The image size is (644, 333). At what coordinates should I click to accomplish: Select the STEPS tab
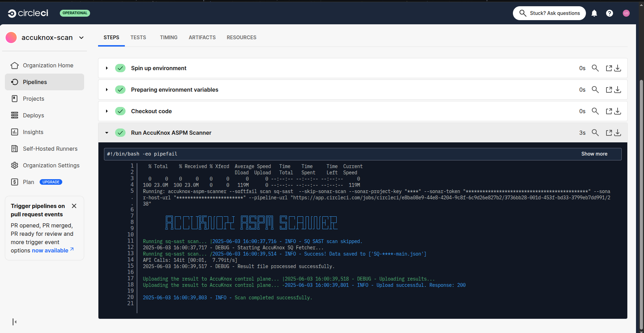[111, 38]
